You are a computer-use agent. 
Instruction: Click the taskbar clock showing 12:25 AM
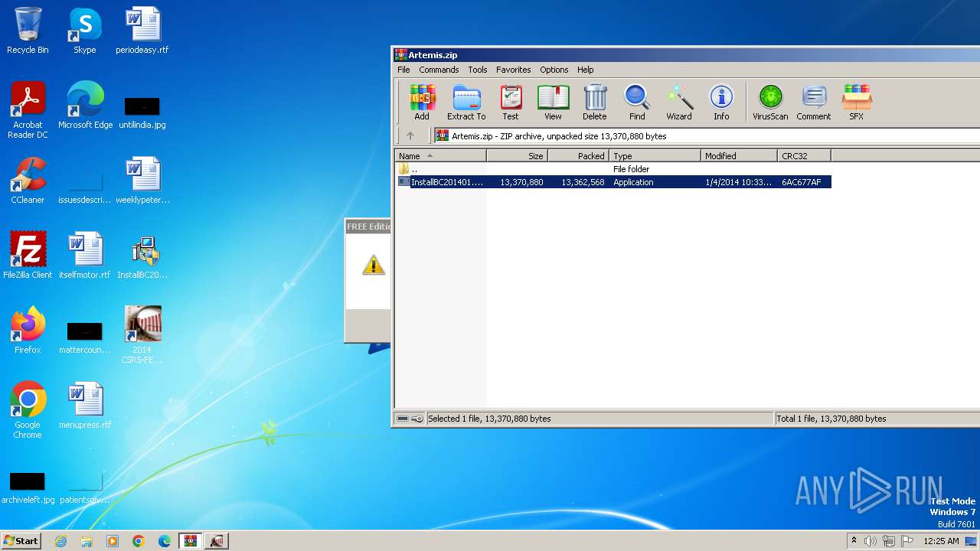point(941,541)
